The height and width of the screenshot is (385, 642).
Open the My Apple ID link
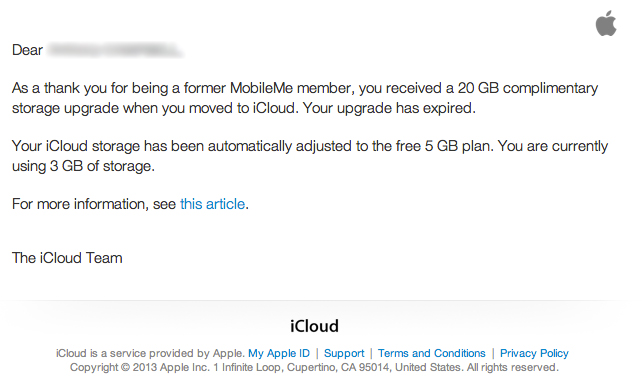[x=279, y=353]
